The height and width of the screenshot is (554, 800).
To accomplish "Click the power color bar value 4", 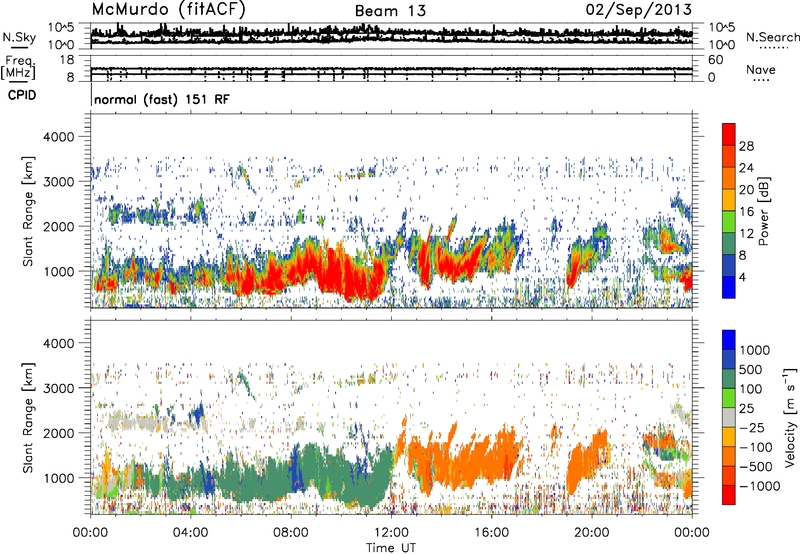I will pos(742,277).
